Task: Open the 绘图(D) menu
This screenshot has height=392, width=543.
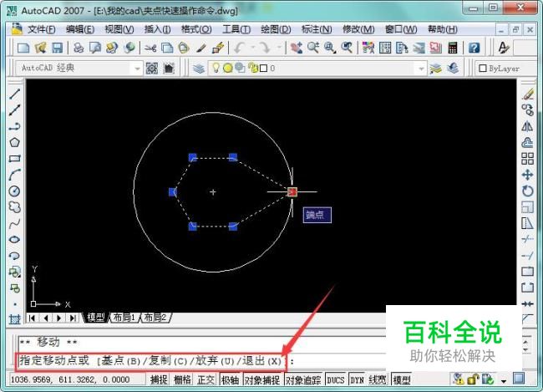Action: [276, 29]
